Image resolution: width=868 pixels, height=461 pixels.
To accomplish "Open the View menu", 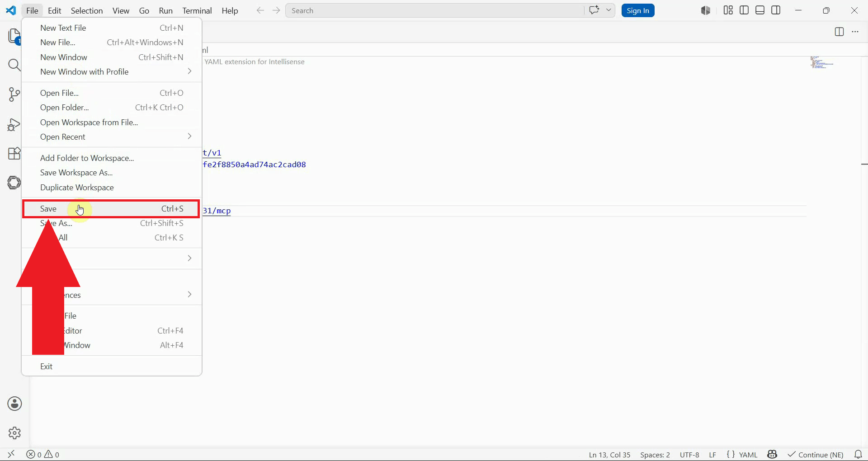I will (121, 10).
